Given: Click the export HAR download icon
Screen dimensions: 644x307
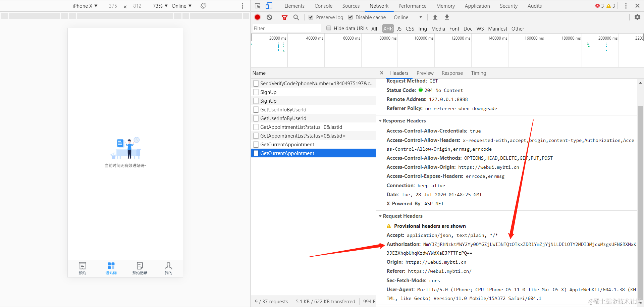Looking at the screenshot, I should click(447, 17).
